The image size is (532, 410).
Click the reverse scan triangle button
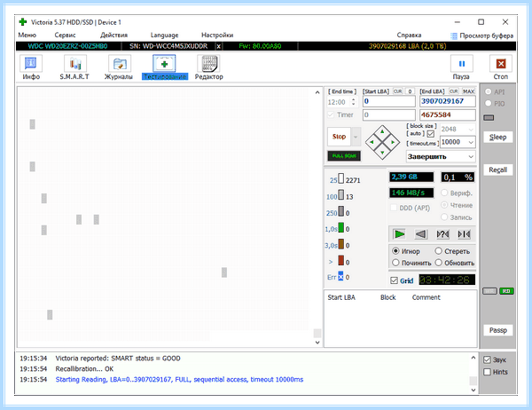421,234
